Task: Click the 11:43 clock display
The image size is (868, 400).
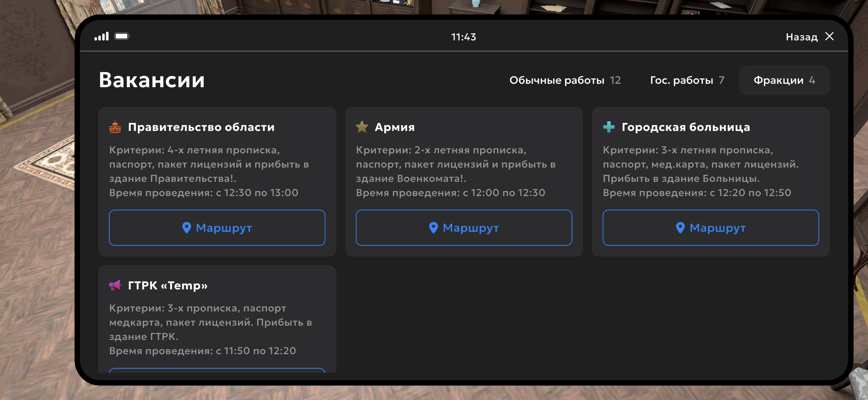Action: [x=464, y=37]
